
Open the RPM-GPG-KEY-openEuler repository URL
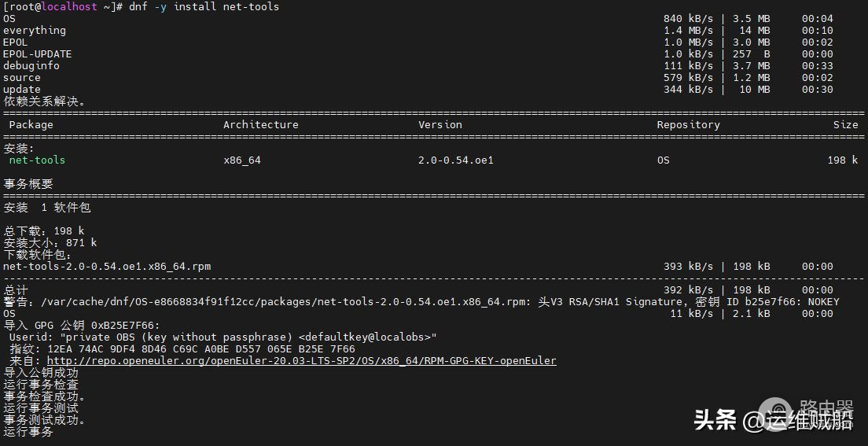coord(301,361)
